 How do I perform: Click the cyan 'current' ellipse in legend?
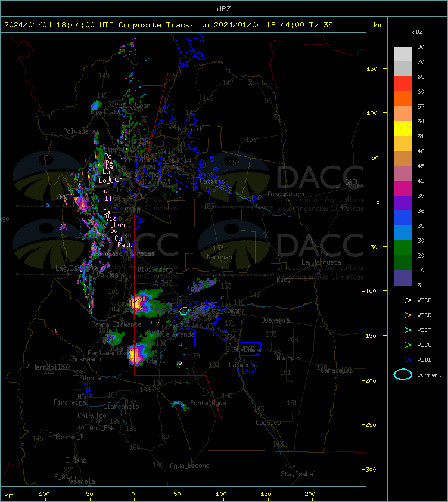(403, 374)
